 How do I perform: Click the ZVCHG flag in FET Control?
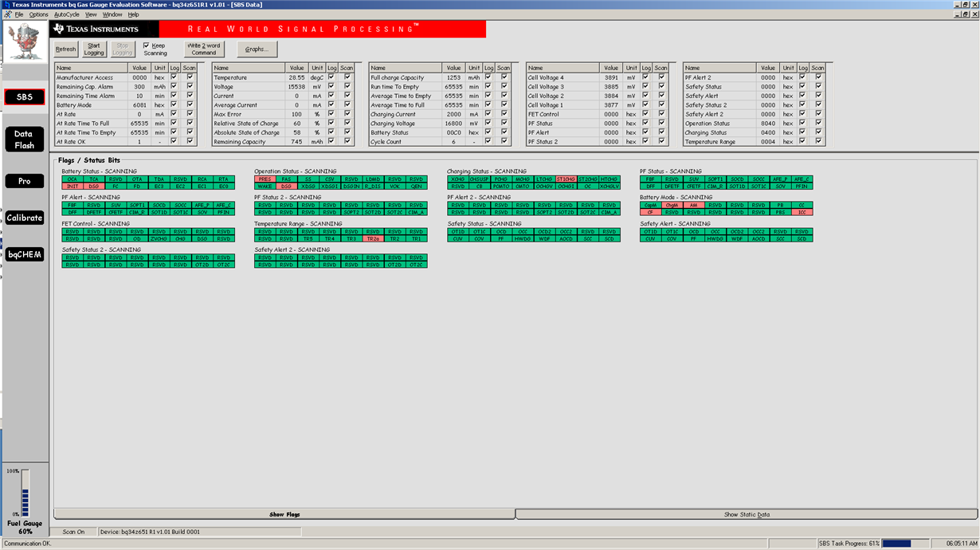click(159, 238)
